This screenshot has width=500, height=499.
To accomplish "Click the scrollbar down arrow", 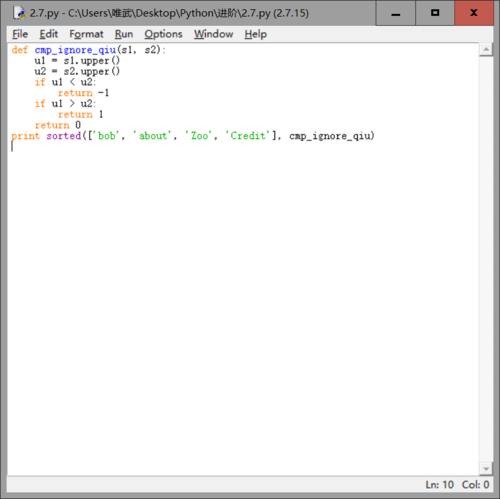I will click(486, 469).
